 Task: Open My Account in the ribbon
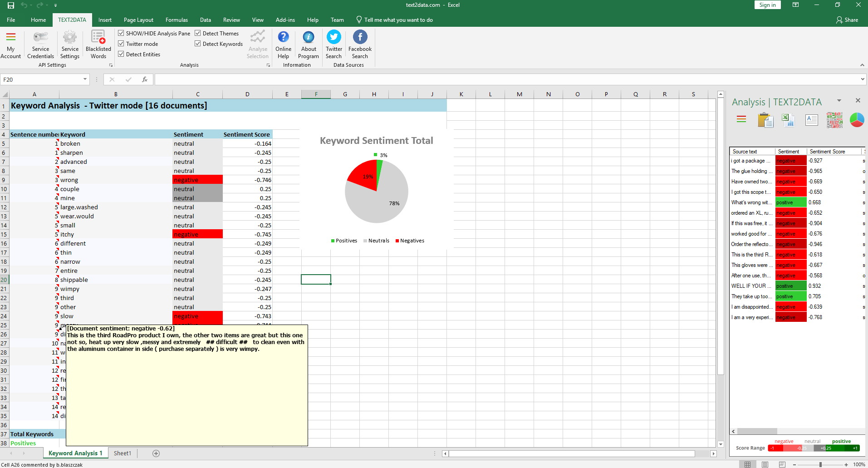[10, 44]
